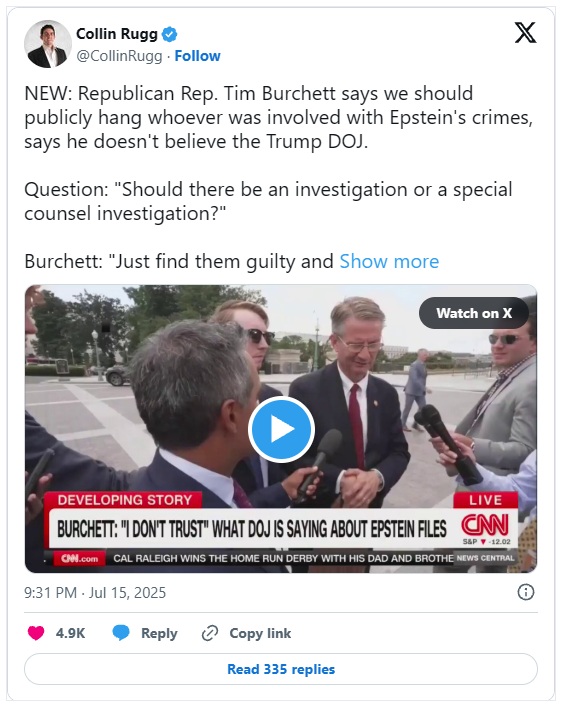Open the Read 335 replies button

click(281, 669)
